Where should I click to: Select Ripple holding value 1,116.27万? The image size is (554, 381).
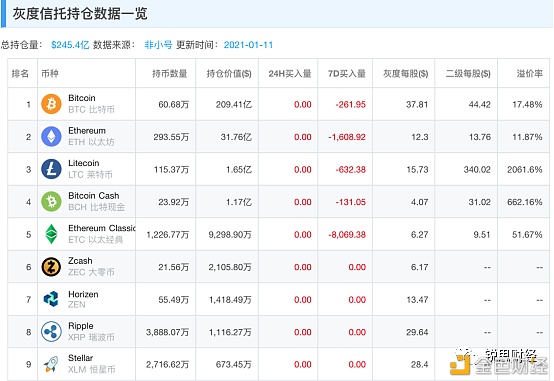click(230, 332)
